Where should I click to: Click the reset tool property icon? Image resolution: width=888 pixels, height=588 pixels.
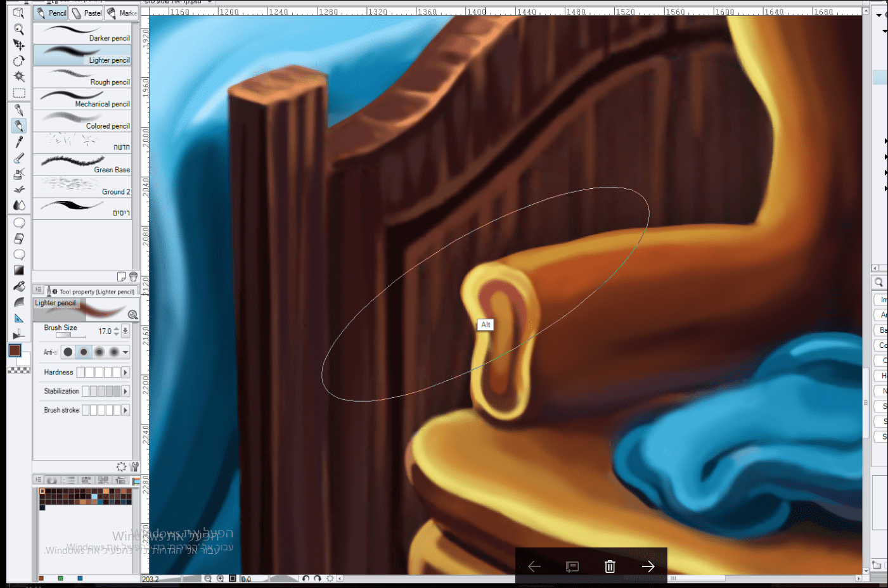point(121,467)
